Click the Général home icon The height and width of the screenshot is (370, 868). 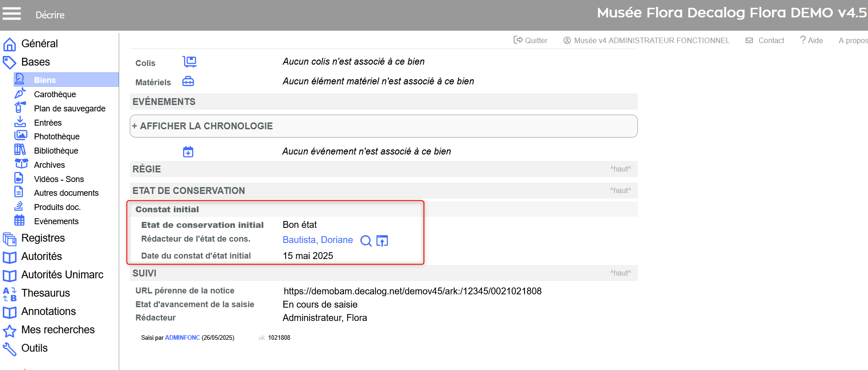point(10,44)
